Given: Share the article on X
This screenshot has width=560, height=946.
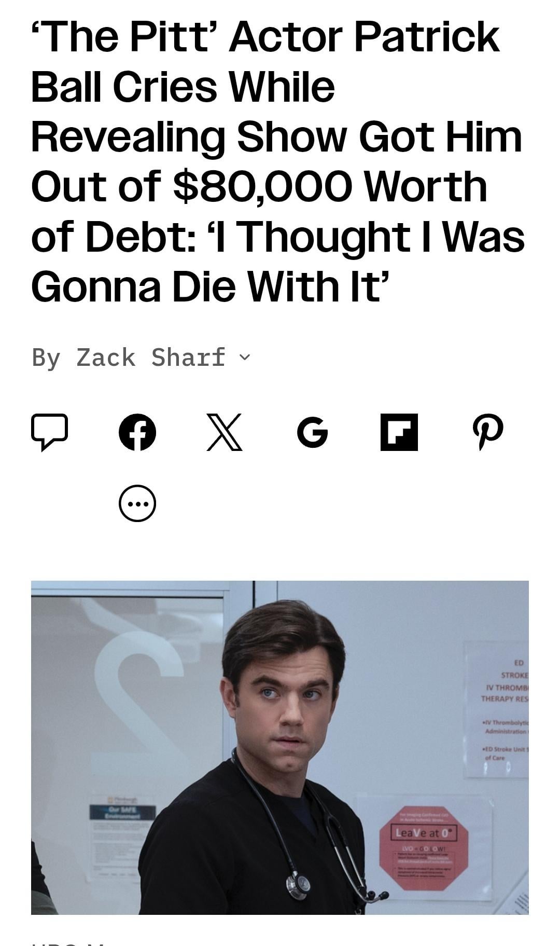Looking at the screenshot, I should point(225,432).
